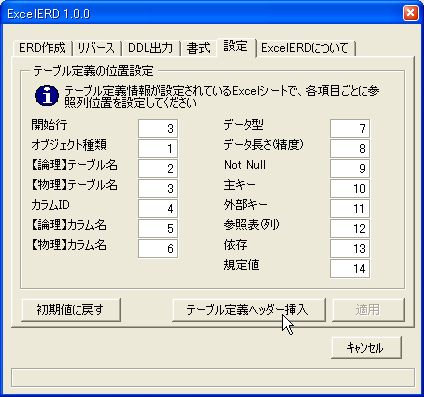424x397 pixels.
Task: Click the データ長さ(精度) input field
Action: click(x=350, y=148)
